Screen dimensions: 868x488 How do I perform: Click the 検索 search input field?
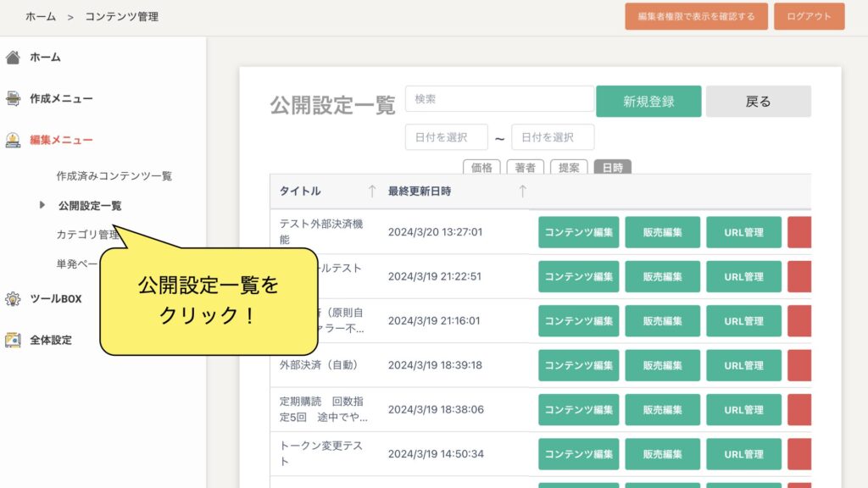[x=499, y=99]
